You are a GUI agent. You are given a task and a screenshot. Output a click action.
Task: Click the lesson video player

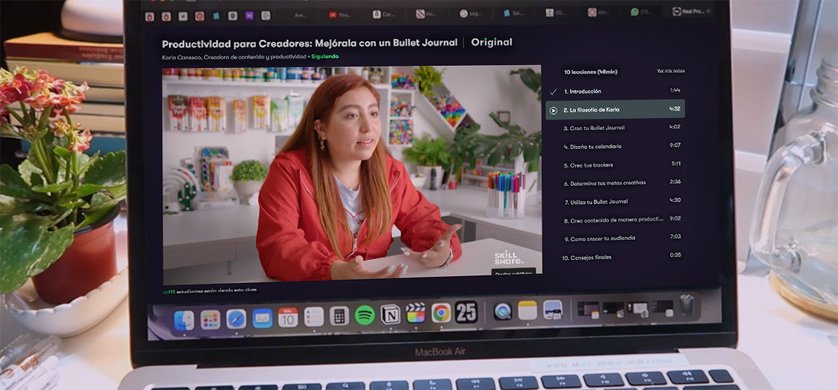[352, 174]
